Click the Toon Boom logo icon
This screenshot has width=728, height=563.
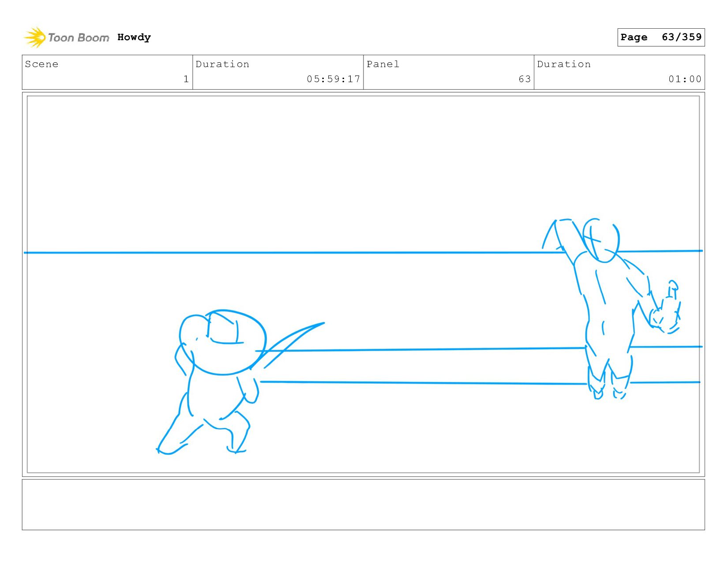35,37
